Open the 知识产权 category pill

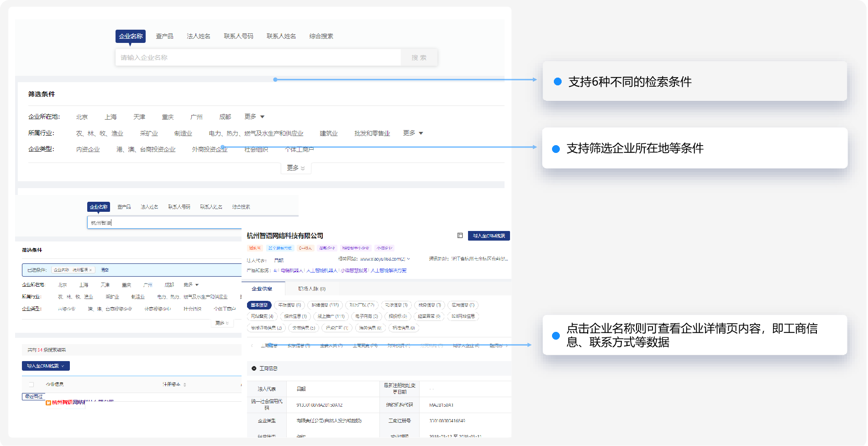click(x=362, y=305)
